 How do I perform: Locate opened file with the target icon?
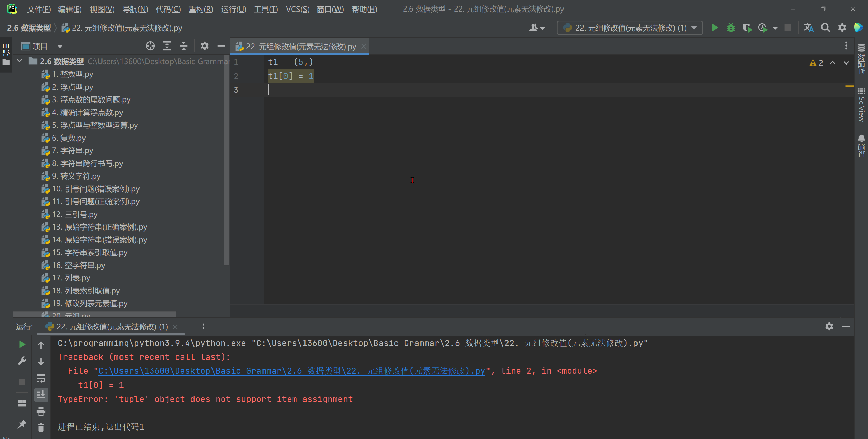(x=150, y=46)
